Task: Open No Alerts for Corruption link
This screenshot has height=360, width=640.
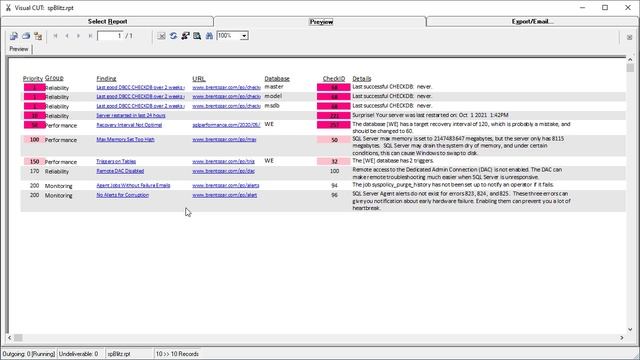Action: (x=122, y=195)
